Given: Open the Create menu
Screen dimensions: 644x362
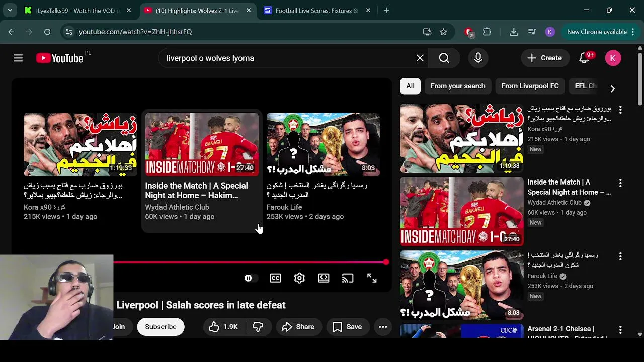Looking at the screenshot, I should tap(544, 58).
